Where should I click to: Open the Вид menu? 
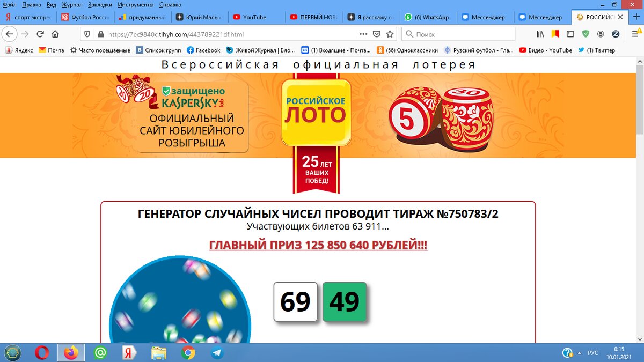pyautogui.click(x=52, y=4)
